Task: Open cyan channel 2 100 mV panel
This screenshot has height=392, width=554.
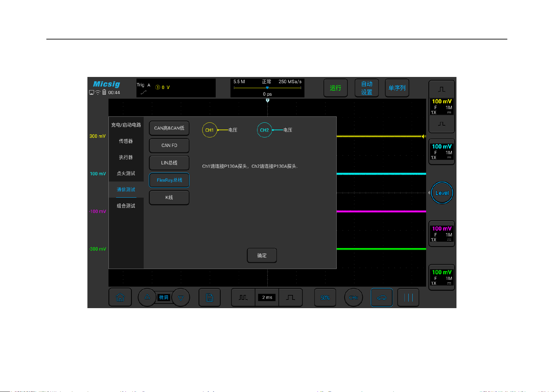Action: [442, 152]
